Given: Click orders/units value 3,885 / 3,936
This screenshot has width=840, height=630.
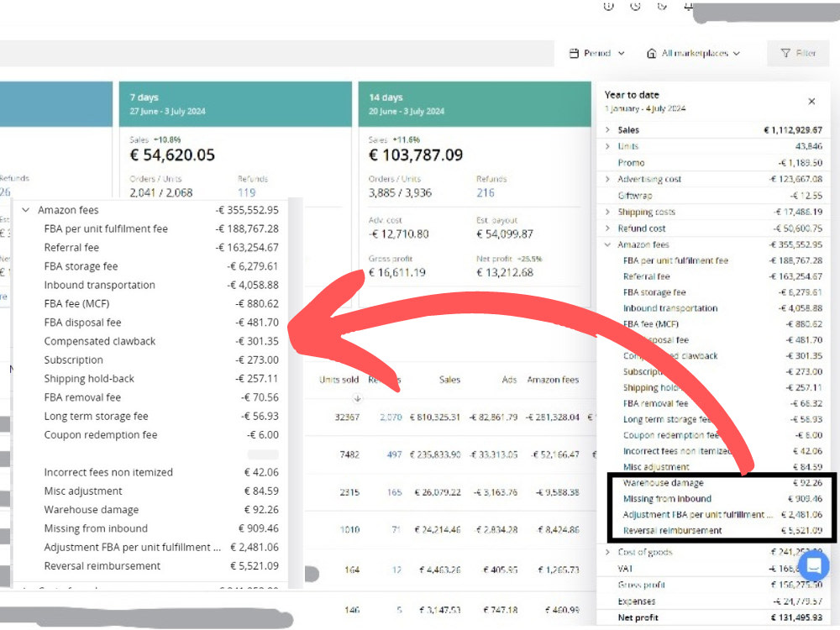Looking at the screenshot, I should point(400,193).
